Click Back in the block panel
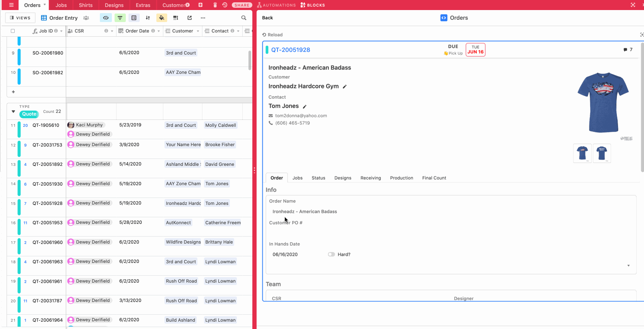This screenshot has height=329, width=644. click(267, 18)
